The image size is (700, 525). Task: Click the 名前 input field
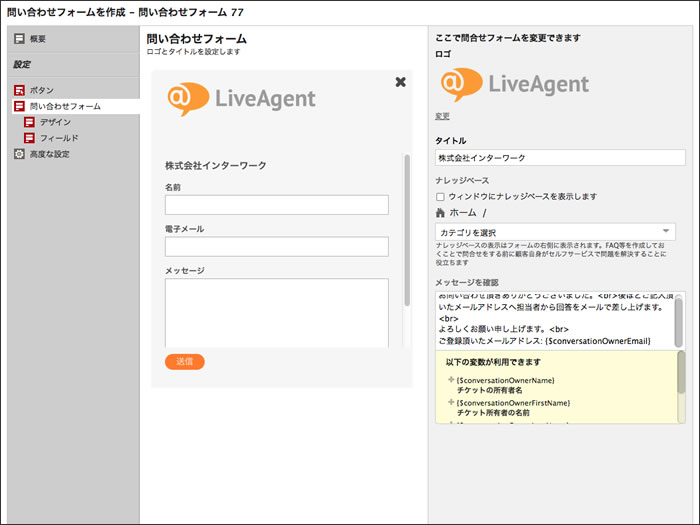pos(277,205)
